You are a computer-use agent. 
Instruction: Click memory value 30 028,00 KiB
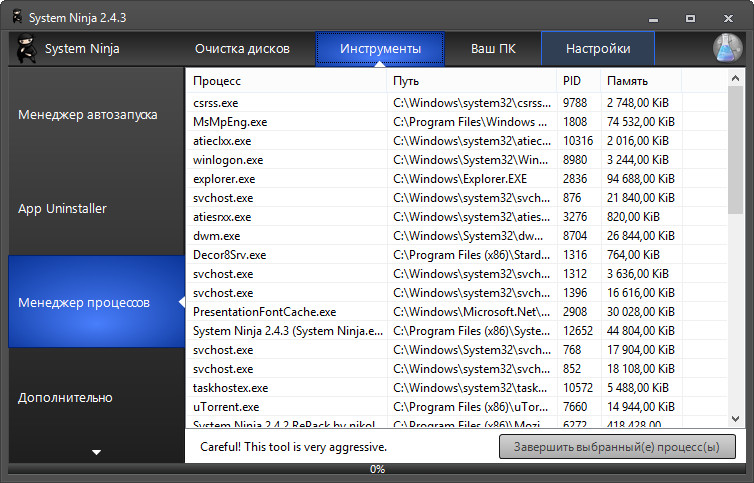click(641, 312)
